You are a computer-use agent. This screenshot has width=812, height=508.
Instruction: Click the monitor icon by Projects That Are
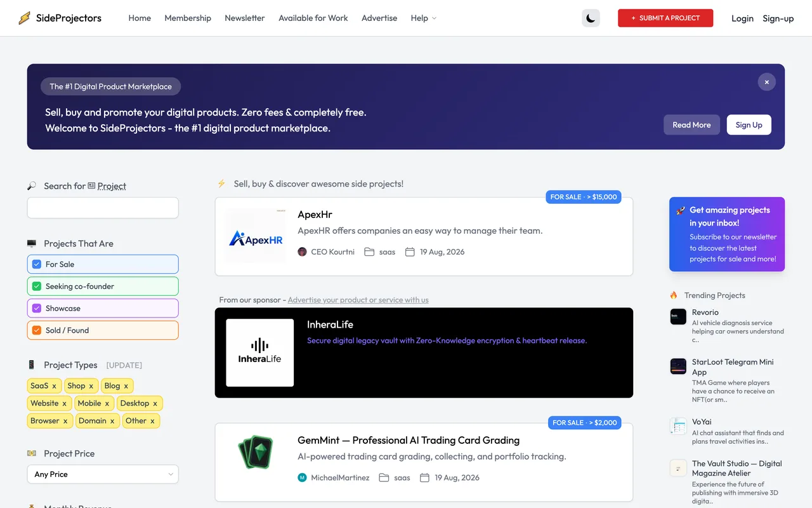pos(32,244)
